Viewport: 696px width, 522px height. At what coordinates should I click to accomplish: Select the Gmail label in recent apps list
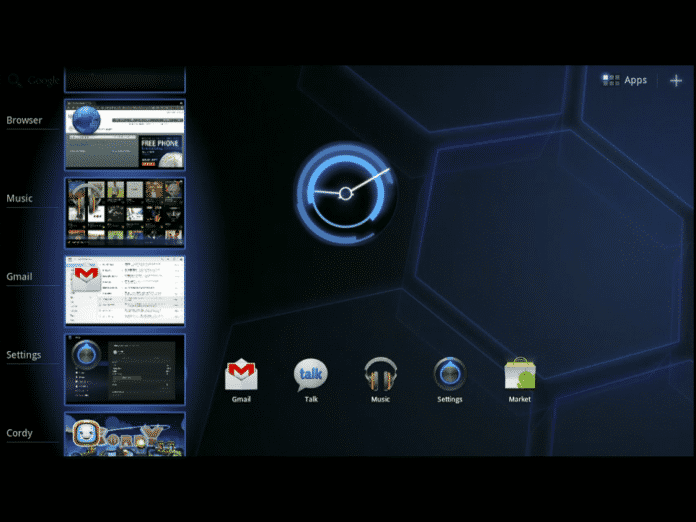20,277
